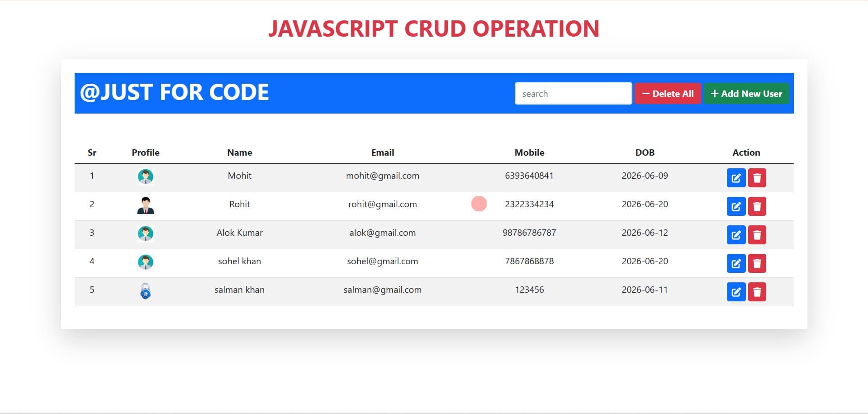The image size is (868, 414).
Task: Click the Profile column header
Action: click(146, 152)
